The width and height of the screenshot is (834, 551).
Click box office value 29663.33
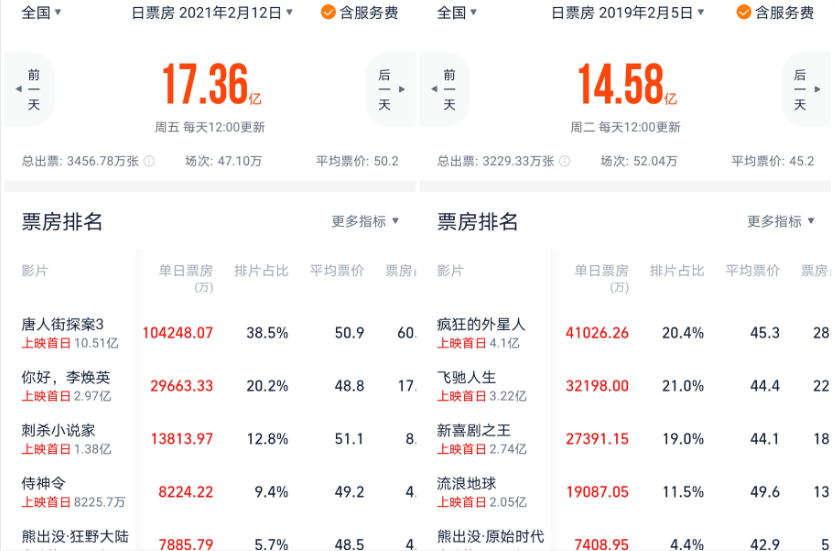(182, 386)
